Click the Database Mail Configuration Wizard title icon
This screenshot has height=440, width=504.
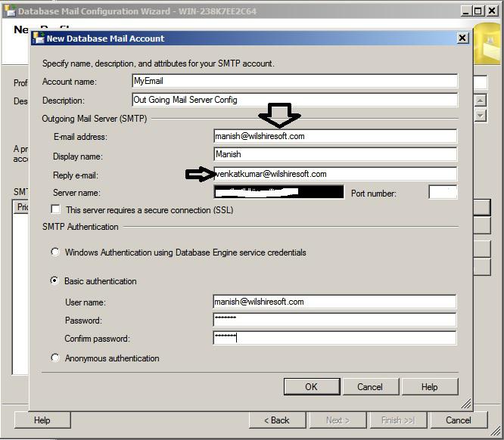pos(10,11)
